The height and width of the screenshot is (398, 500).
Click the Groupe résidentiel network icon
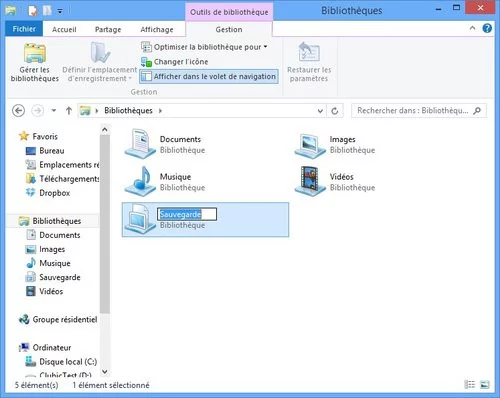click(24, 319)
